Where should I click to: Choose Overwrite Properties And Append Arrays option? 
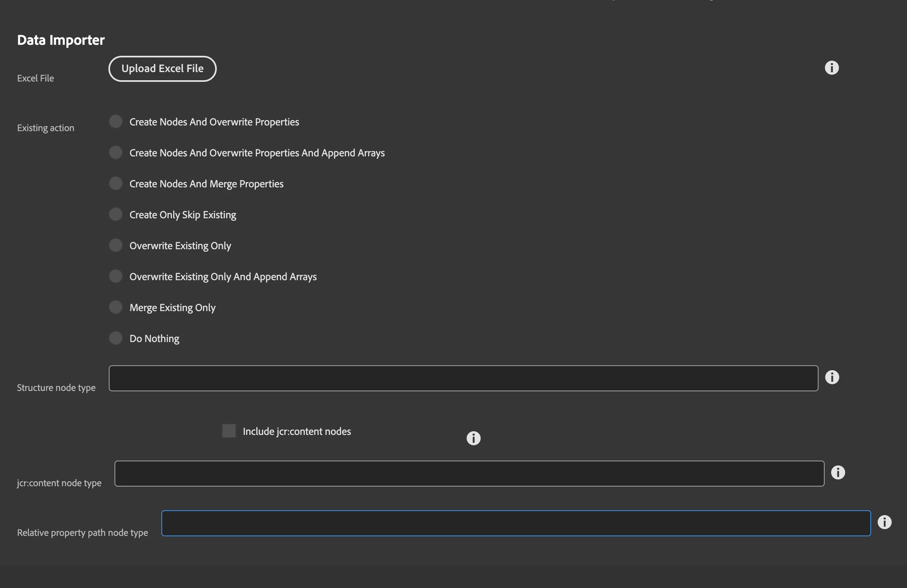[x=116, y=152]
